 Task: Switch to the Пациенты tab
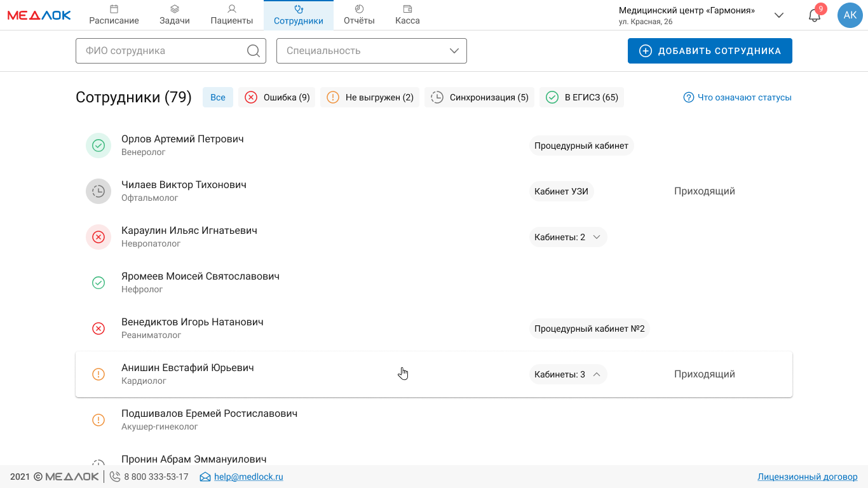click(232, 15)
